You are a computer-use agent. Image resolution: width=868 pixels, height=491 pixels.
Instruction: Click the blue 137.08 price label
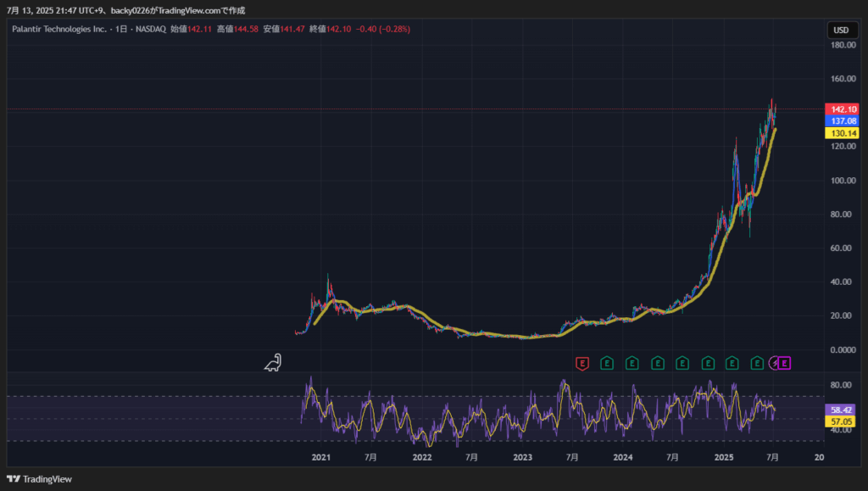click(x=842, y=120)
